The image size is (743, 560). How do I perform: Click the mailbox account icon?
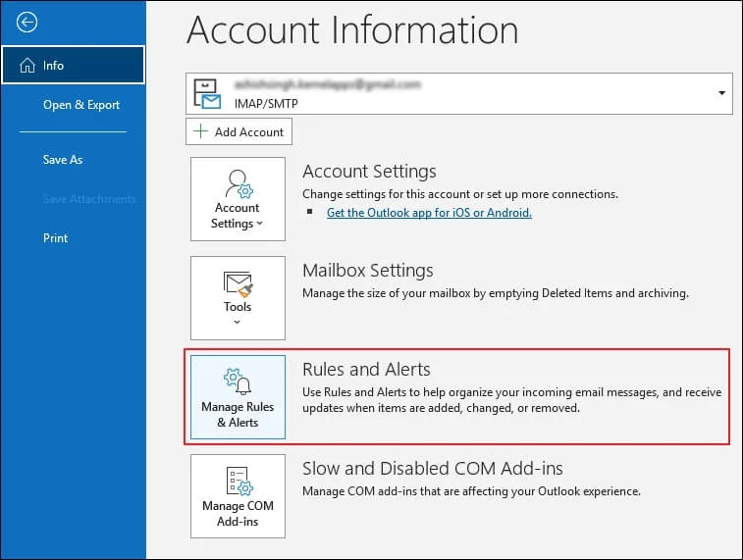pyautogui.click(x=207, y=94)
